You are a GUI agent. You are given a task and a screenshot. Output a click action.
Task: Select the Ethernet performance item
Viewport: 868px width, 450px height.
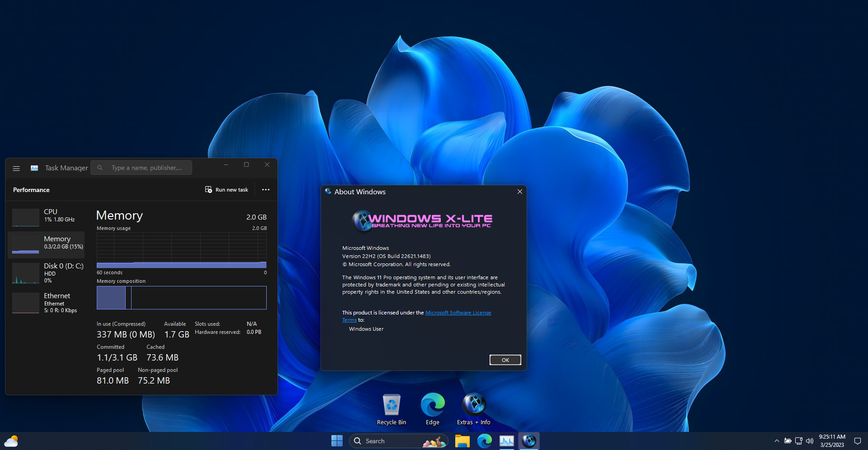click(46, 303)
